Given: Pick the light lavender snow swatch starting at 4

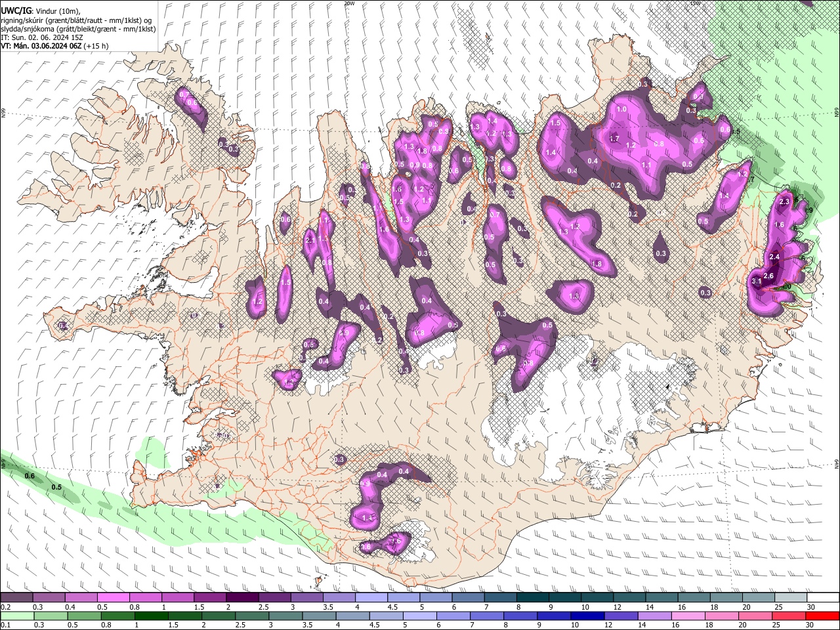Looking at the screenshot, I should [x=371, y=597].
